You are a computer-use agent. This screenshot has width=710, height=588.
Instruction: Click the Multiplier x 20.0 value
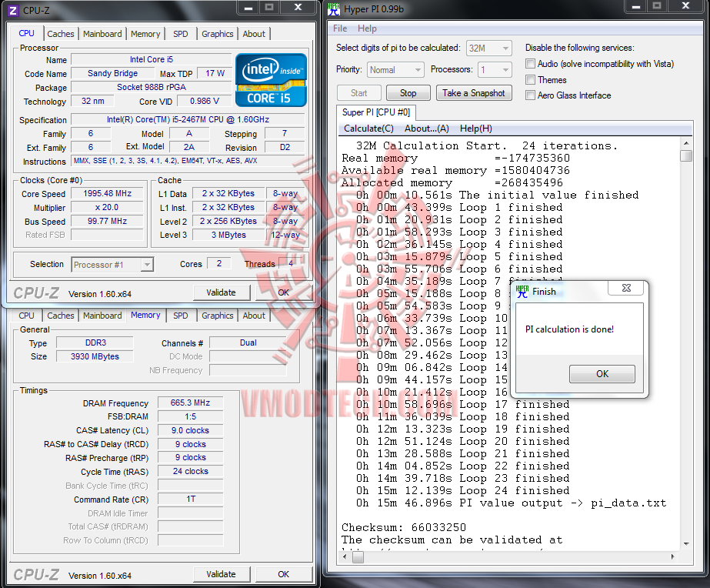click(x=108, y=208)
